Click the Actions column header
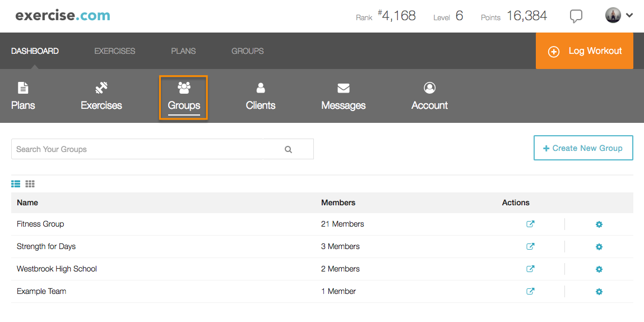644x322 pixels. point(516,203)
